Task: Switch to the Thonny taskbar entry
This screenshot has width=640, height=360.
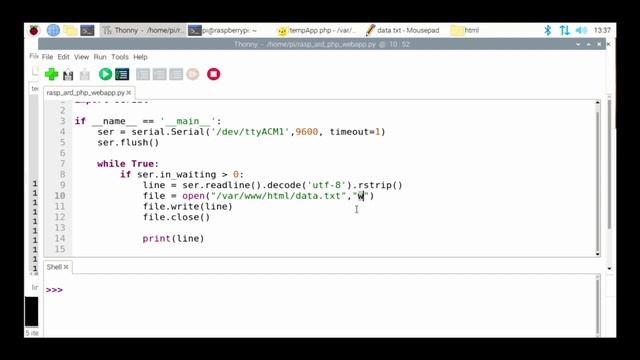Action: 143,30
